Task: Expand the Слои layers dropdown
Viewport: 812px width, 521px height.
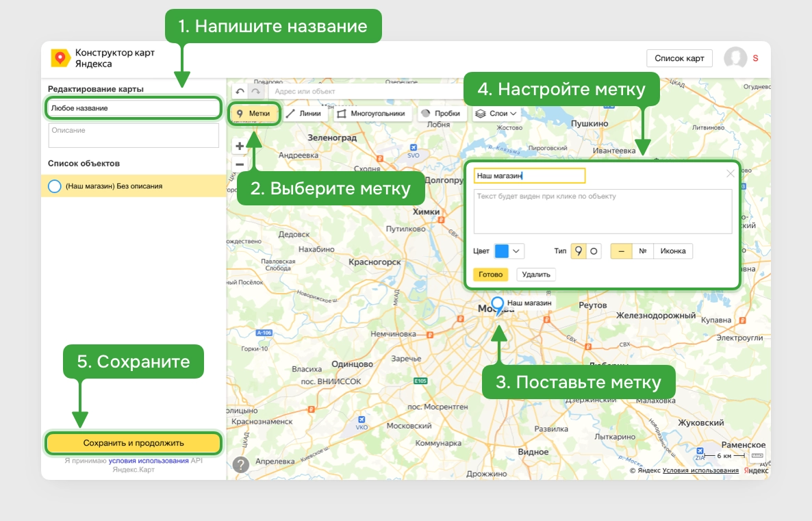Action: click(496, 114)
